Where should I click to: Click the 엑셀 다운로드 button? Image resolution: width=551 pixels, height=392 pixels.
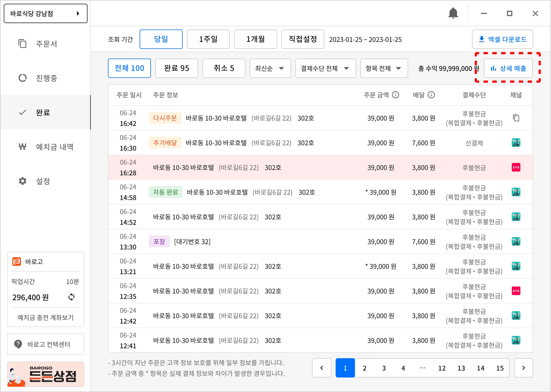pyautogui.click(x=502, y=39)
